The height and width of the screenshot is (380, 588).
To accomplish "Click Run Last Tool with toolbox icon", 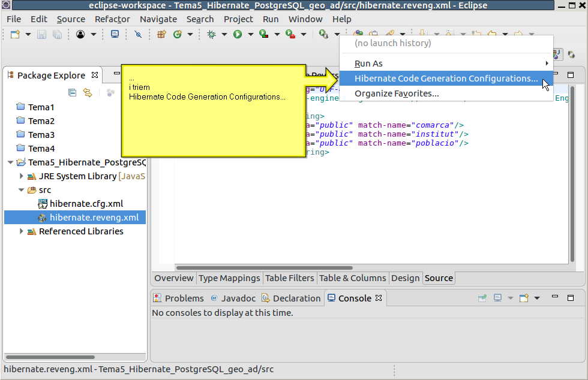I will pyautogui.click(x=290, y=35).
